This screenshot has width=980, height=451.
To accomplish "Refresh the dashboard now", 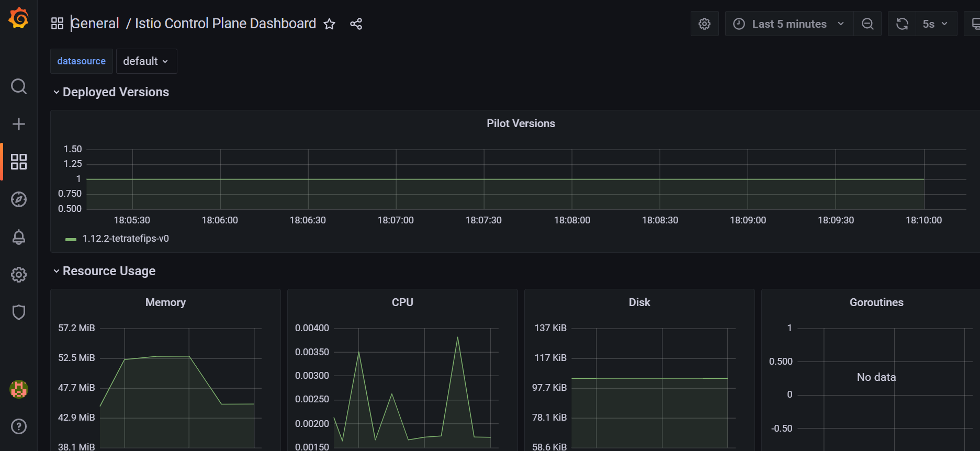I will click(x=902, y=24).
